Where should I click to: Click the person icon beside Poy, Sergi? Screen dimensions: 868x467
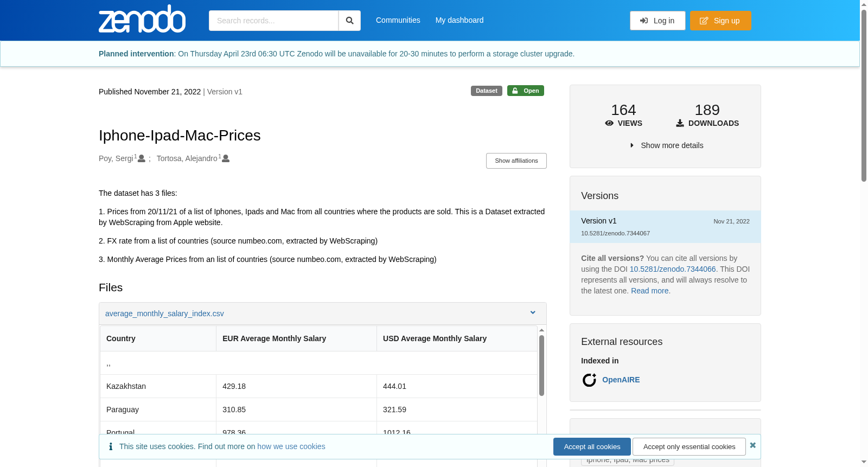point(142,158)
